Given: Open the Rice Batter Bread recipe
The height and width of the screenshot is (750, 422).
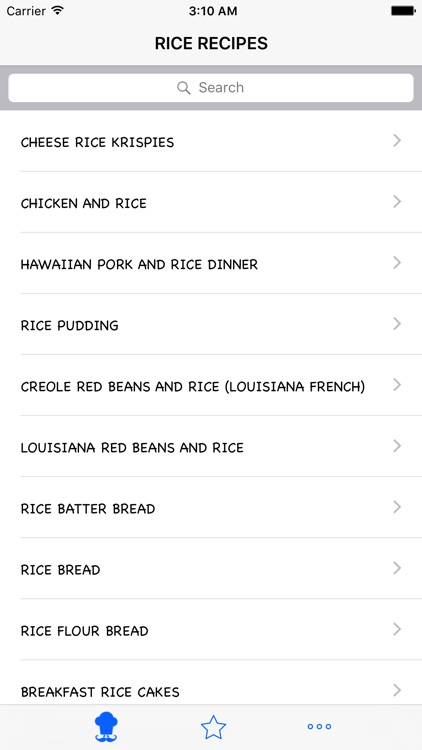Looking at the screenshot, I should [x=211, y=507].
